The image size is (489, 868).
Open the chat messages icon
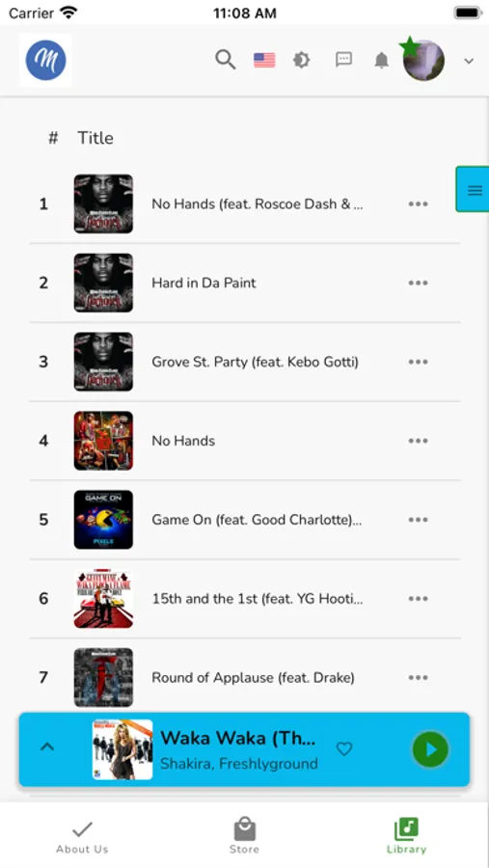[344, 60]
